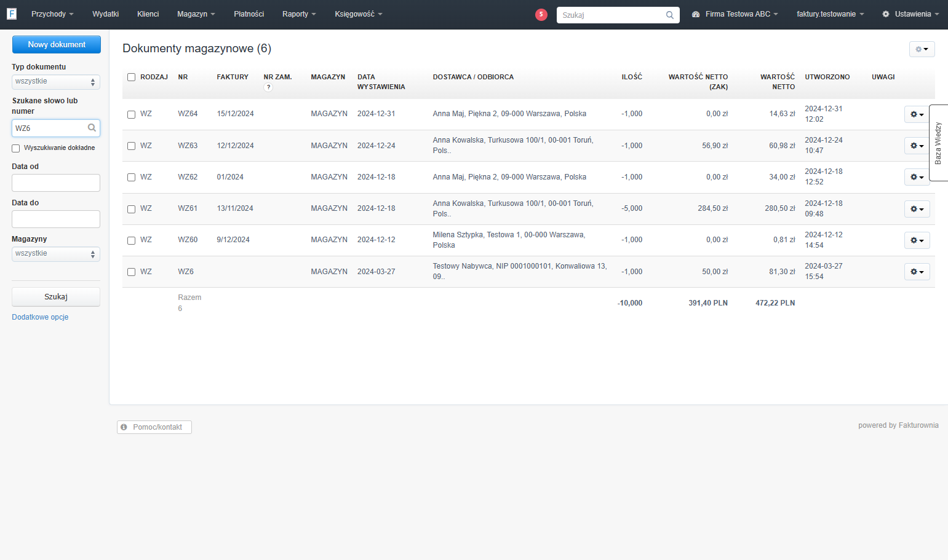This screenshot has height=560, width=948.
Task: Click the Nowy dokument button
Action: 57,44
